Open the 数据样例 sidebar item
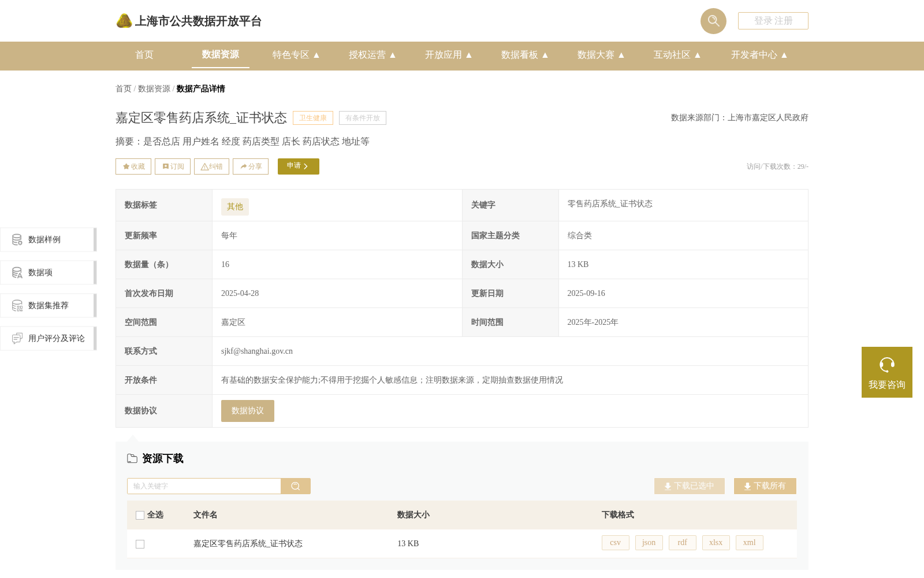This screenshot has height=578, width=924. click(x=48, y=239)
